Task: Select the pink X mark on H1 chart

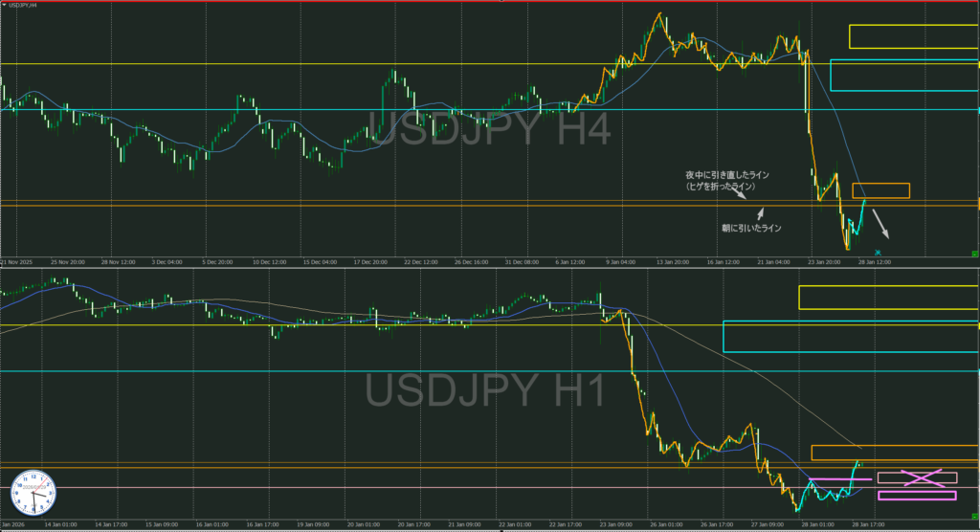Action: tap(917, 477)
